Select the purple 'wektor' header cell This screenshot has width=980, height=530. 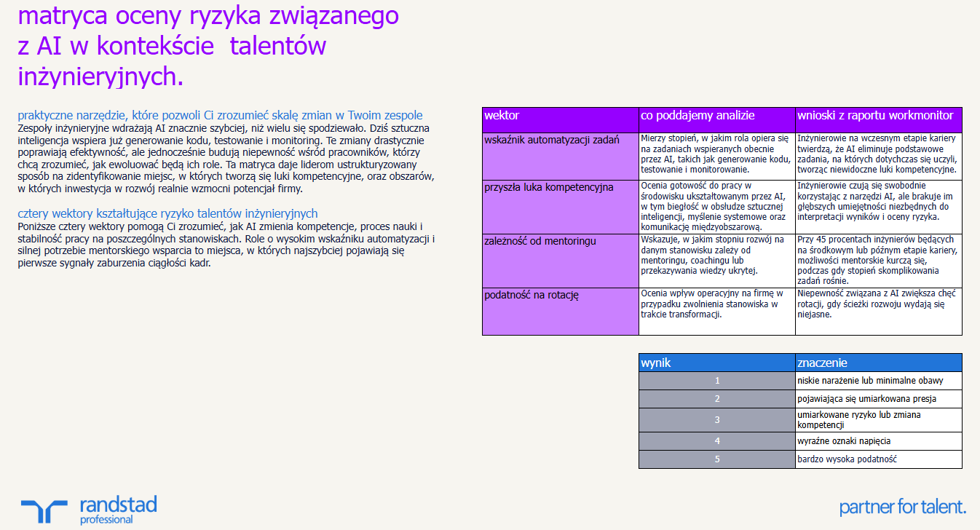(558, 116)
